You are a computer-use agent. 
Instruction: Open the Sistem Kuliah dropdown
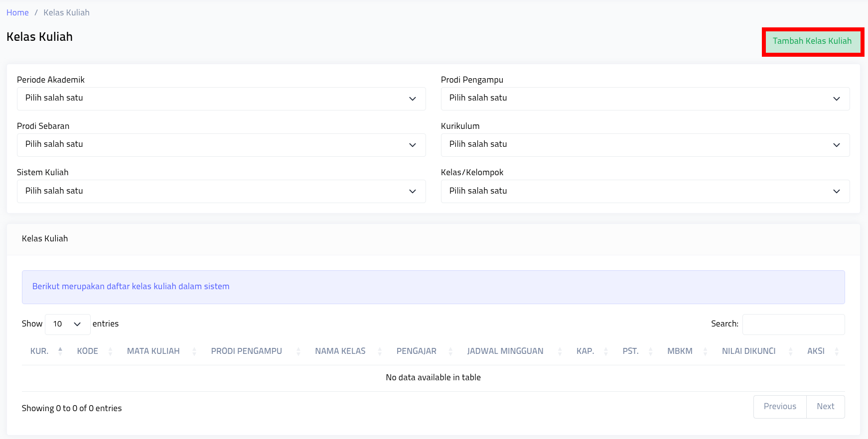(221, 191)
